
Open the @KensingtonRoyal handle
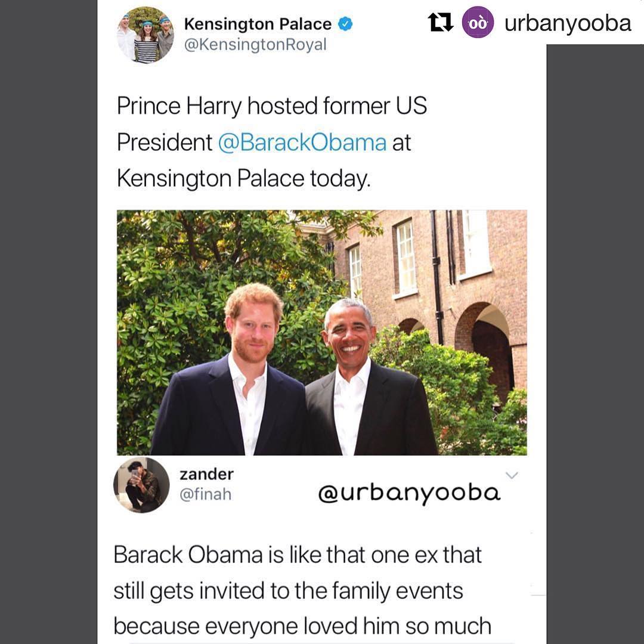(x=255, y=45)
